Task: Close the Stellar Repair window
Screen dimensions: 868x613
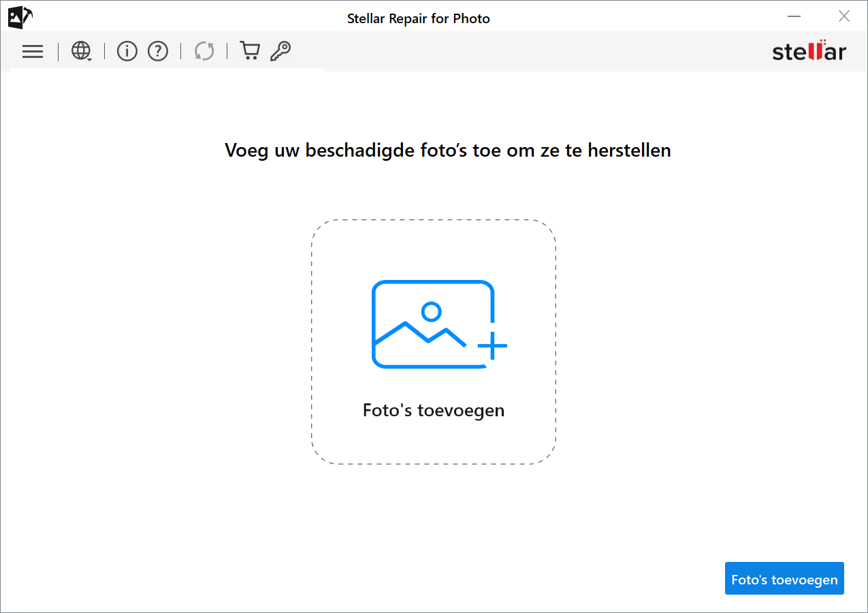Action: coord(844,16)
